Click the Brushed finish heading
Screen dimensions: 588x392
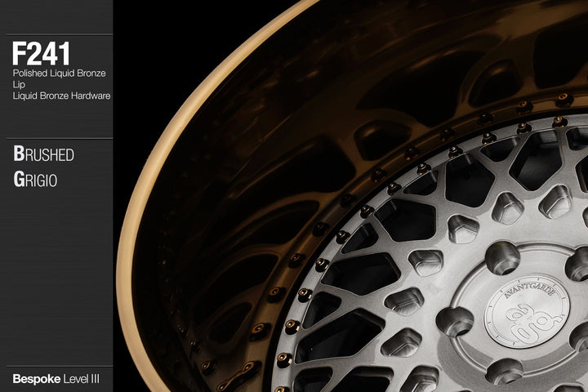[x=43, y=154]
